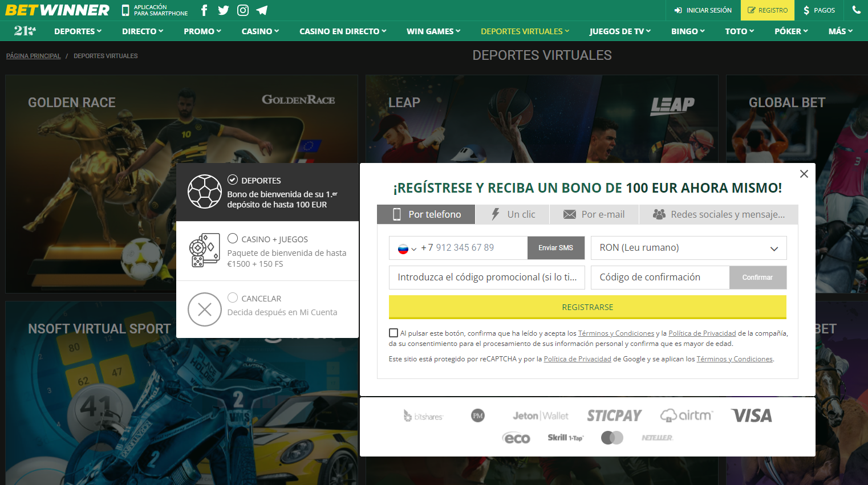Open the smartphone application icon
This screenshot has height=485, width=868.
pos(125,10)
